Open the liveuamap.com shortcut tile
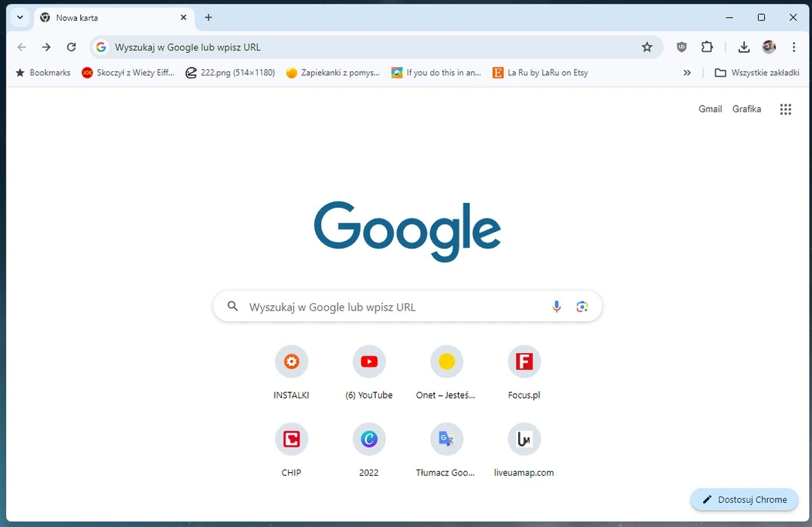The width and height of the screenshot is (812, 527). click(x=524, y=450)
